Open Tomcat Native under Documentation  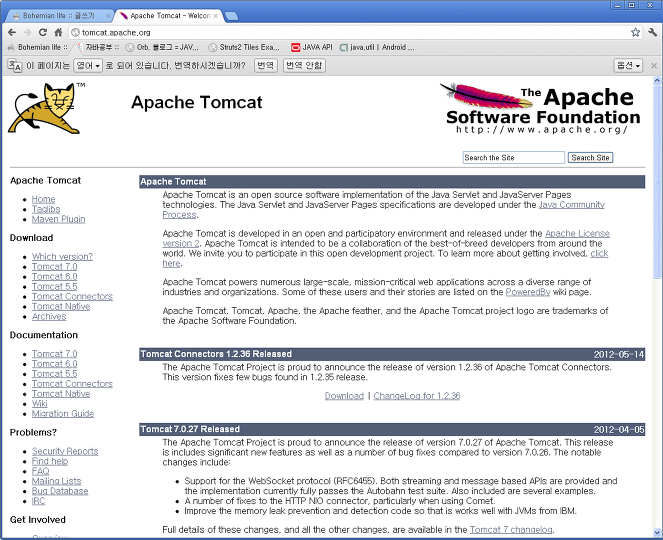click(61, 394)
